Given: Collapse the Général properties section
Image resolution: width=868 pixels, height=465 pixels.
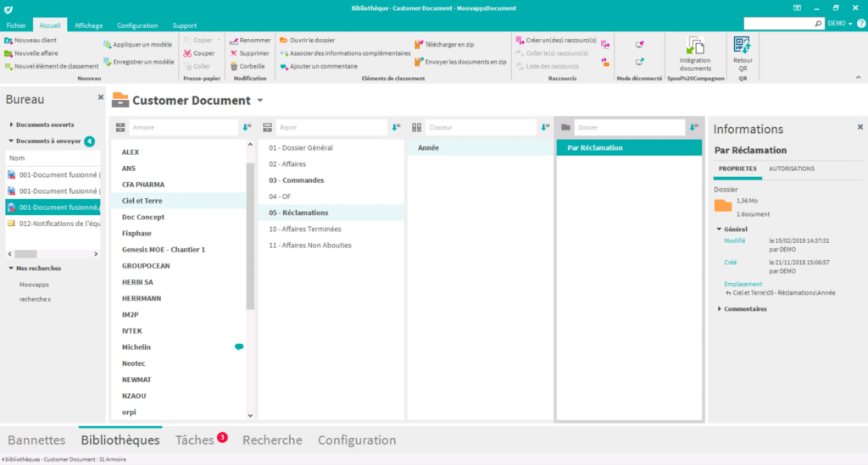Looking at the screenshot, I should (719, 229).
